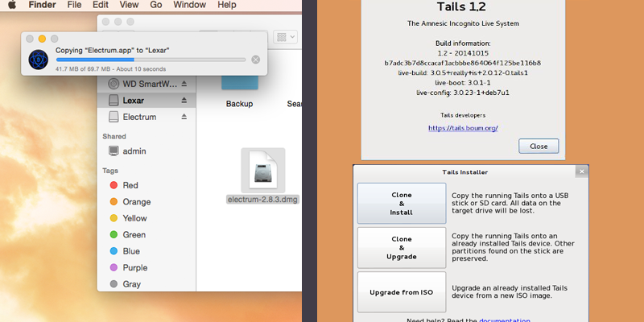Click Close in the Tails about dialog
The image size is (644, 322).
point(539,147)
